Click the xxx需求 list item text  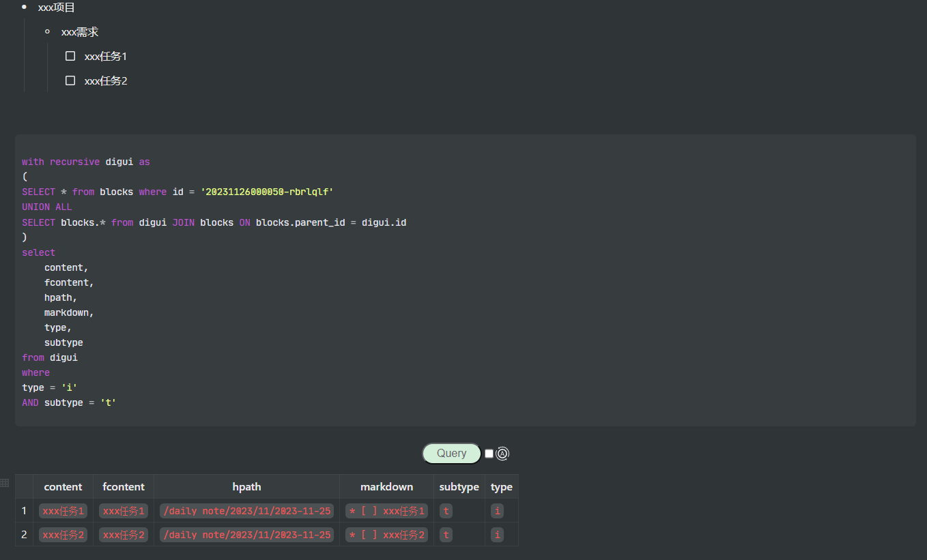80,32
